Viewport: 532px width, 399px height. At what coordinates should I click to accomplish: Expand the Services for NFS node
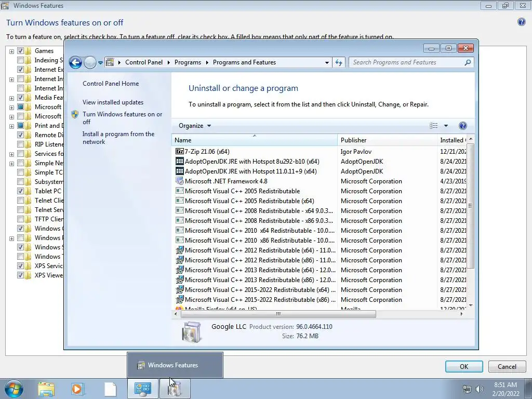click(11, 154)
